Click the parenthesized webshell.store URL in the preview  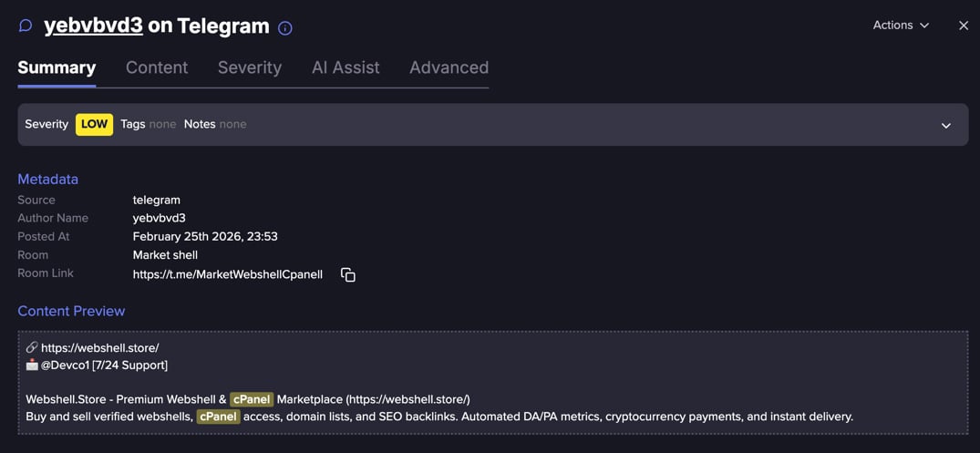pyautogui.click(x=408, y=399)
